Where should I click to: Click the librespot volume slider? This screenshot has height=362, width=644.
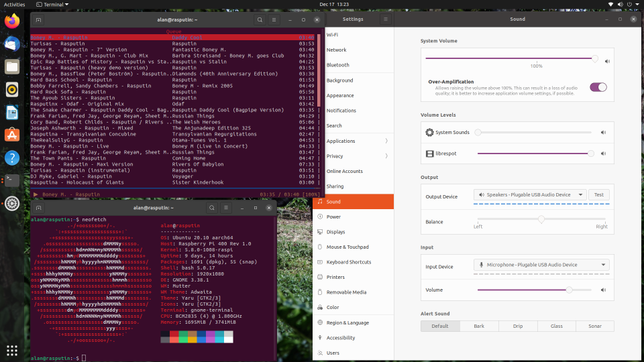[535, 154]
